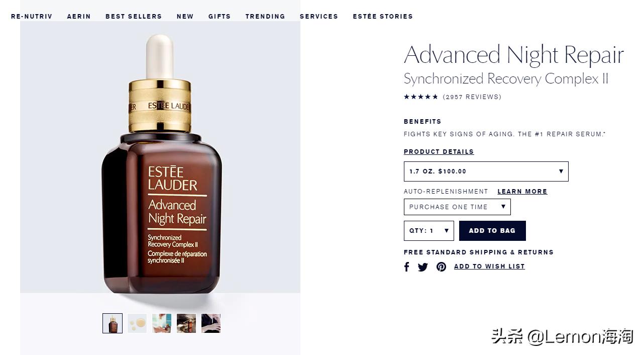644x355 pixels.
Task: Pin product using Pinterest icon
Action: click(441, 267)
